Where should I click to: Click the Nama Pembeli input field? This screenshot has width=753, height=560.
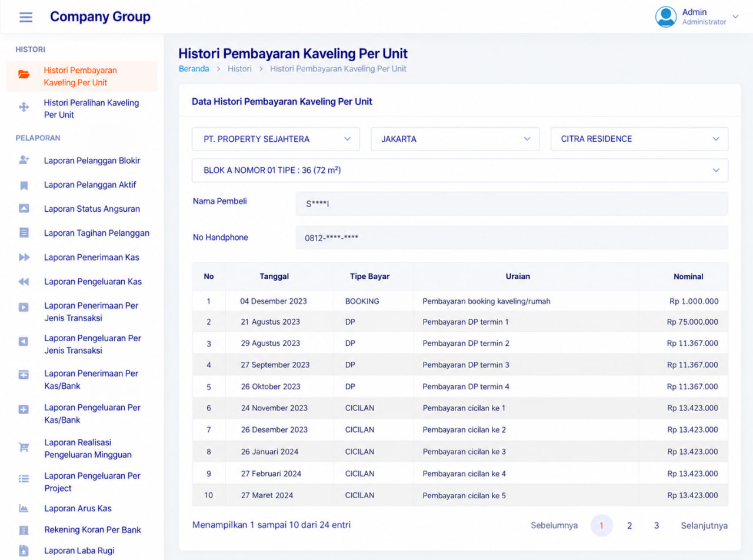[512, 204]
